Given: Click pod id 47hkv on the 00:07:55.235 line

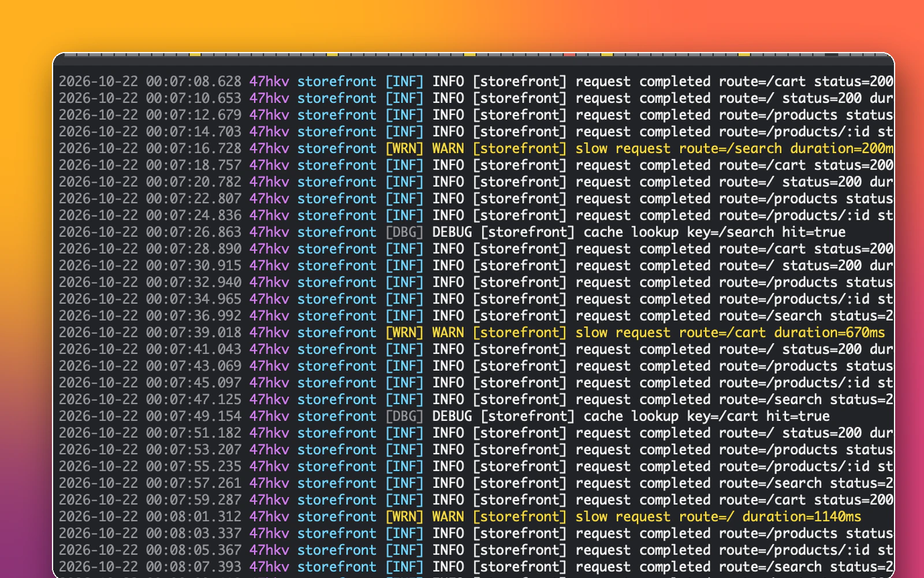Looking at the screenshot, I should pos(269,466).
